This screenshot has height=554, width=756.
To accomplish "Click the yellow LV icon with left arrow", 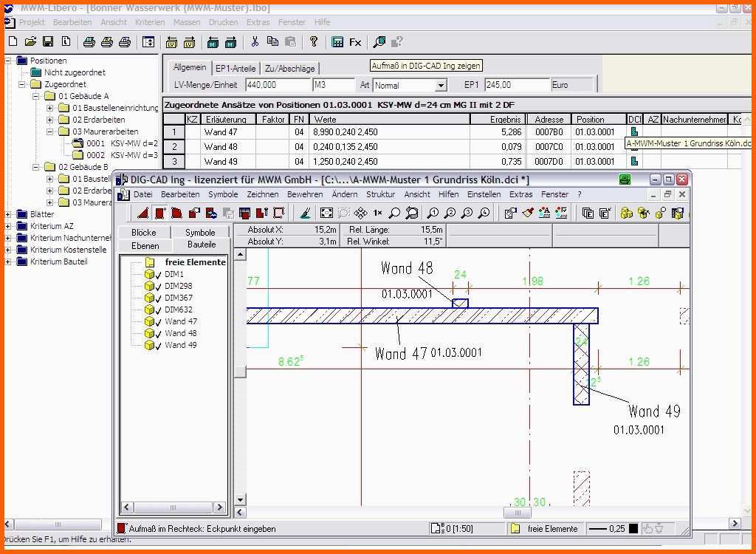I will pos(171,42).
